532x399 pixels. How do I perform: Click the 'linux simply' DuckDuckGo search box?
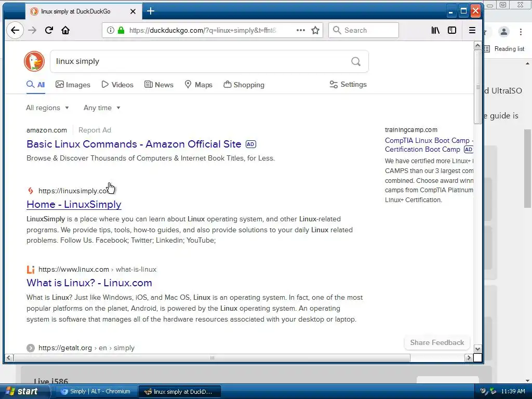coord(209,61)
